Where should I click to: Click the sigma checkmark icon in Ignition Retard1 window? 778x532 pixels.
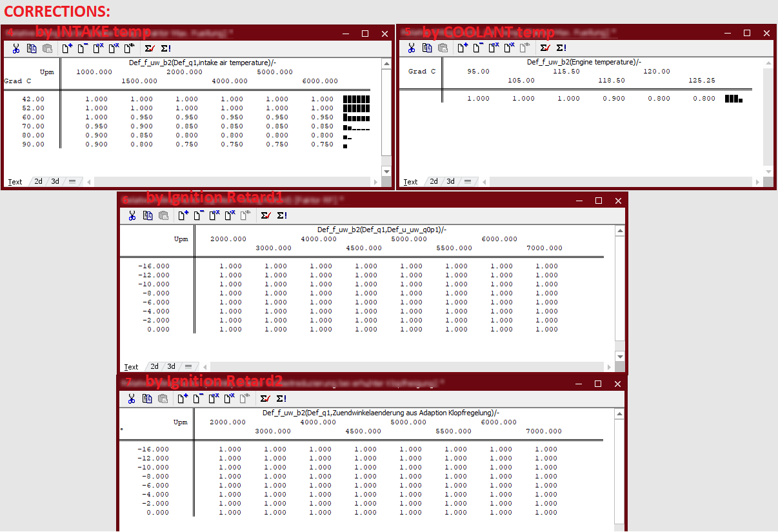pos(265,216)
